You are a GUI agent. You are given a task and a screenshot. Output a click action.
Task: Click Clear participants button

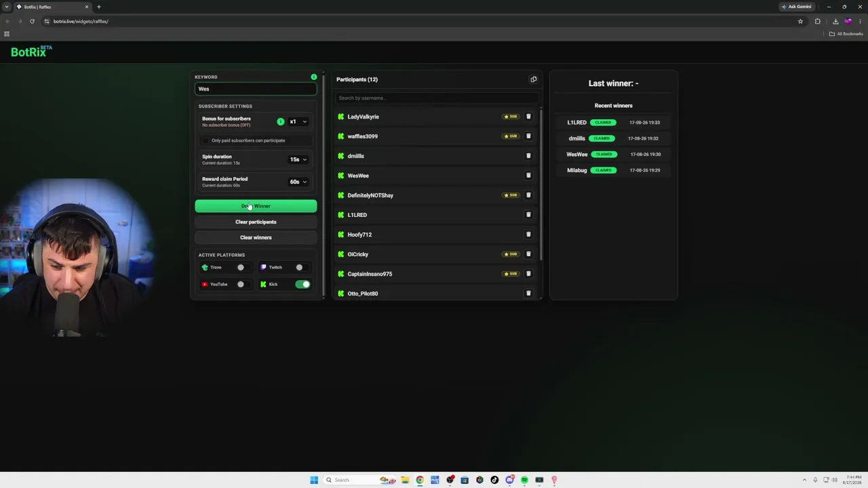point(256,222)
